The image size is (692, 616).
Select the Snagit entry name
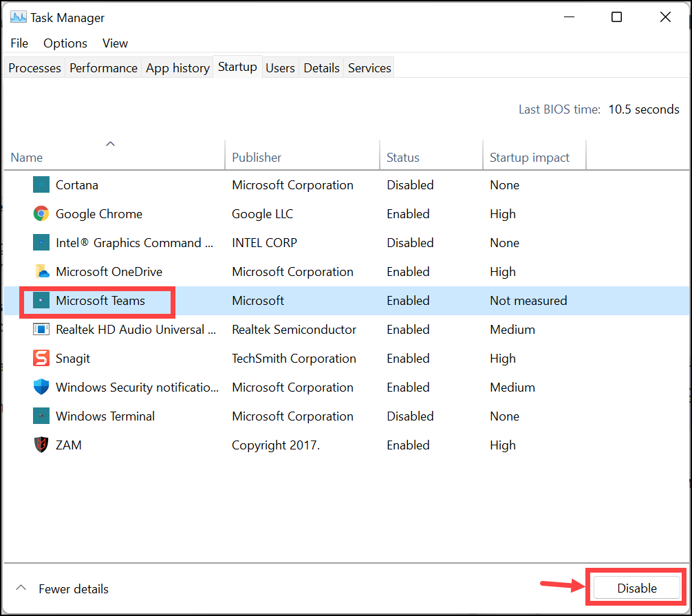[73, 358]
